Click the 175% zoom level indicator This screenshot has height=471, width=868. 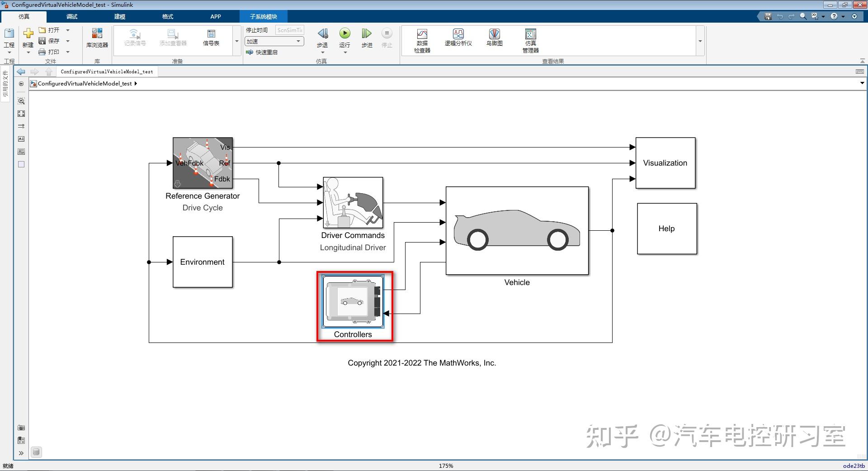(446, 465)
